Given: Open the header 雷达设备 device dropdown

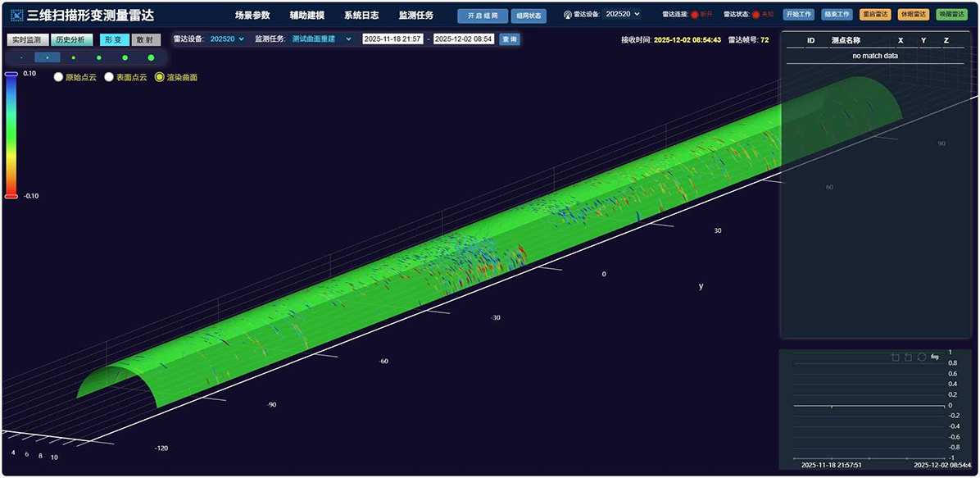Looking at the screenshot, I should [x=623, y=14].
